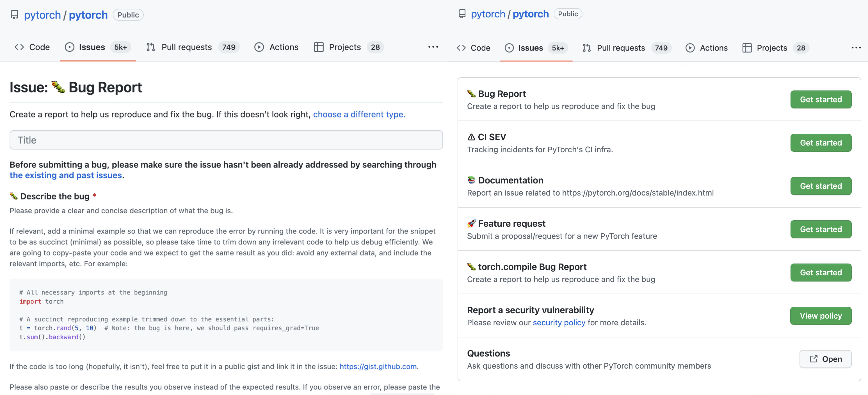Follow the 'choose a different type' link
The image size is (868, 395).
click(359, 114)
